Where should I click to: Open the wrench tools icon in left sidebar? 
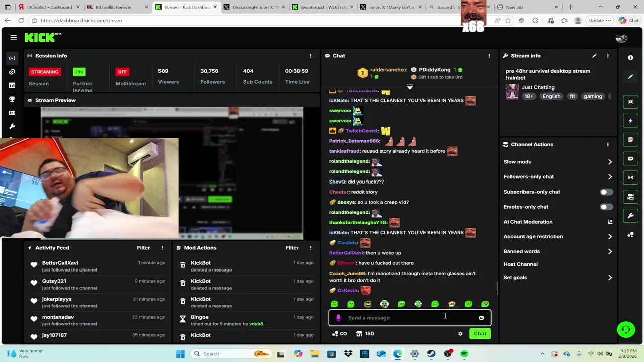pyautogui.click(x=12, y=126)
